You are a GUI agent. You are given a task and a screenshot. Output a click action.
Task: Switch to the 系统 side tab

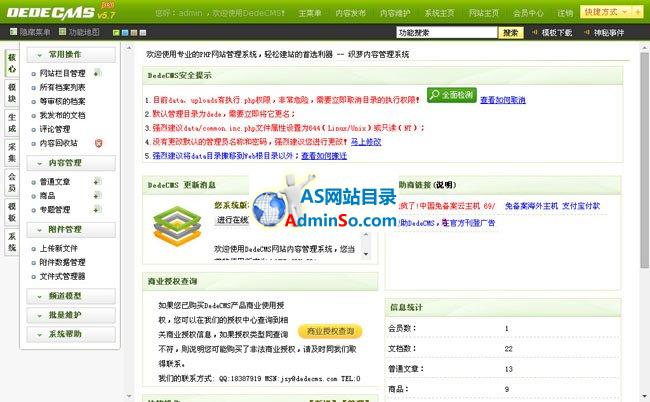(x=12, y=242)
